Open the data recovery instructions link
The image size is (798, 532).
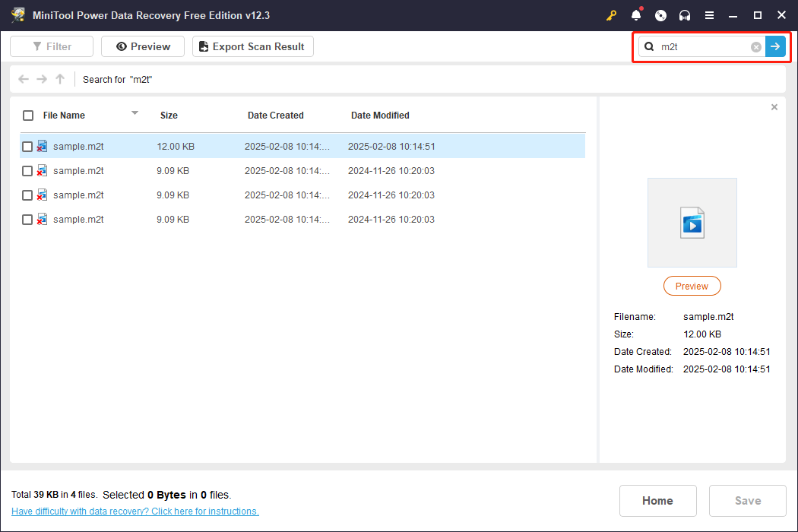(x=135, y=511)
